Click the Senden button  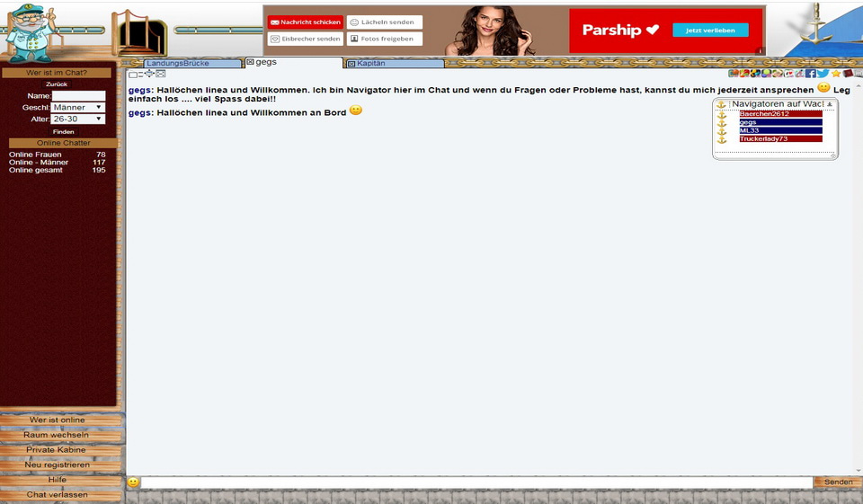[838, 482]
